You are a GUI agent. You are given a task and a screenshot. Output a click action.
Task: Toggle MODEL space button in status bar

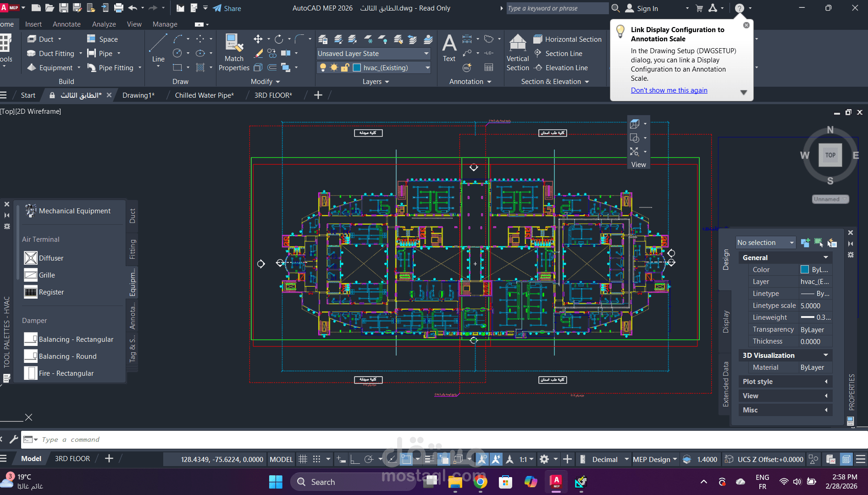click(281, 459)
